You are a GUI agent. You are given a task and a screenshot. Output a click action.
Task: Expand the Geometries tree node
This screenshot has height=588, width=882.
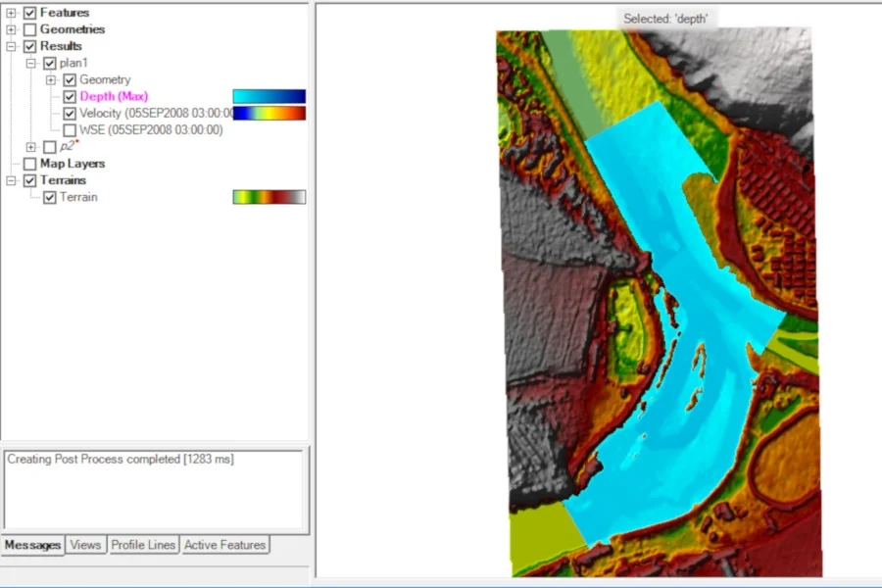click(11, 29)
